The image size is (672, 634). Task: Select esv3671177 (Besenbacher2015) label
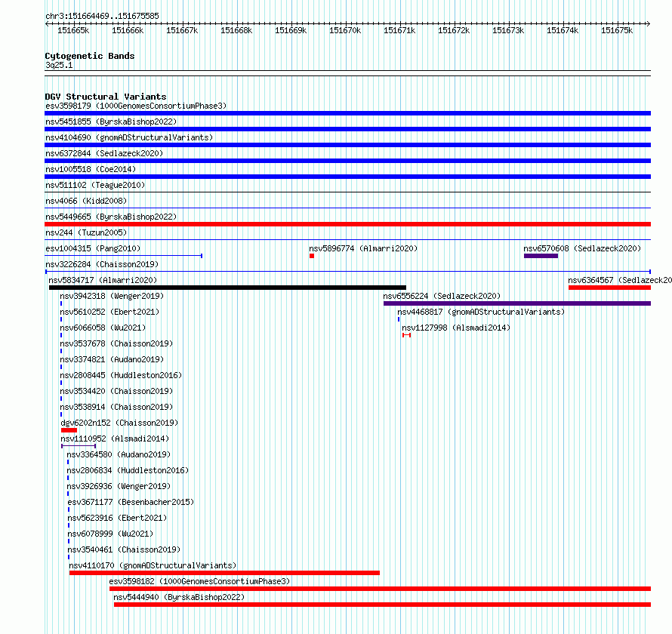[131, 502]
